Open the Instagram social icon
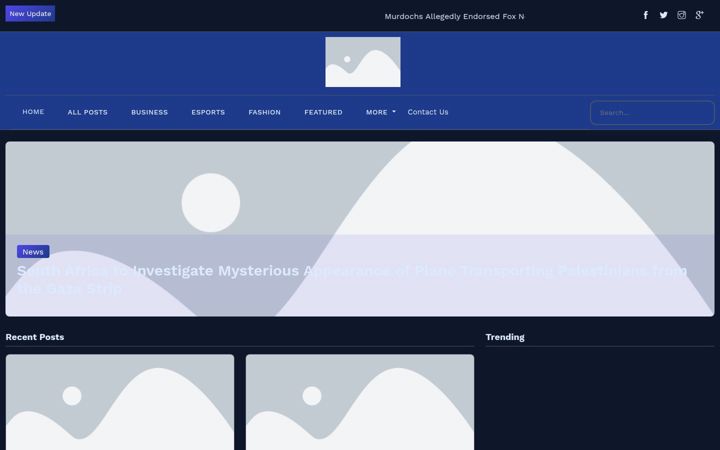The image size is (720, 450). [x=681, y=15]
